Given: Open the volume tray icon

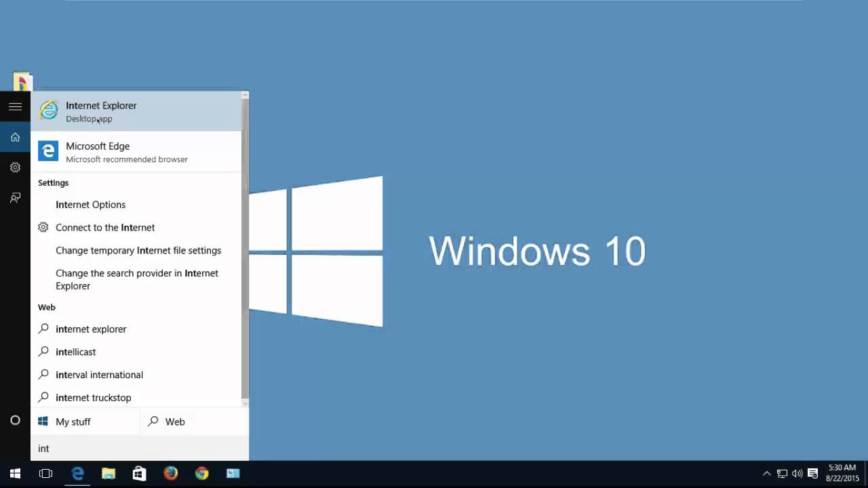Looking at the screenshot, I should coord(797,474).
